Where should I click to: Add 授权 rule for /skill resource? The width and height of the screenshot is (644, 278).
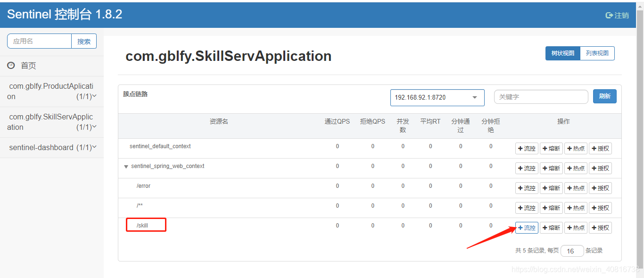[x=600, y=228]
